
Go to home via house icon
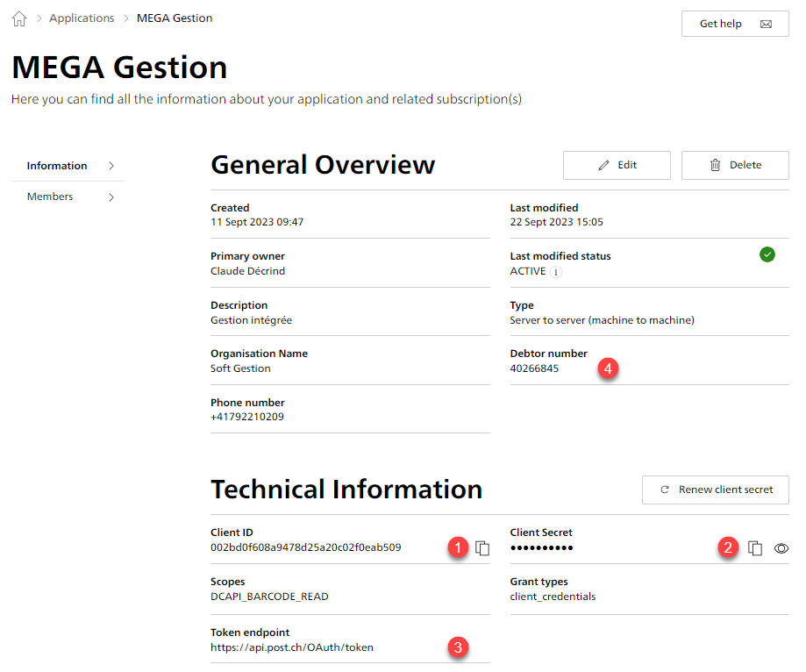(19, 18)
